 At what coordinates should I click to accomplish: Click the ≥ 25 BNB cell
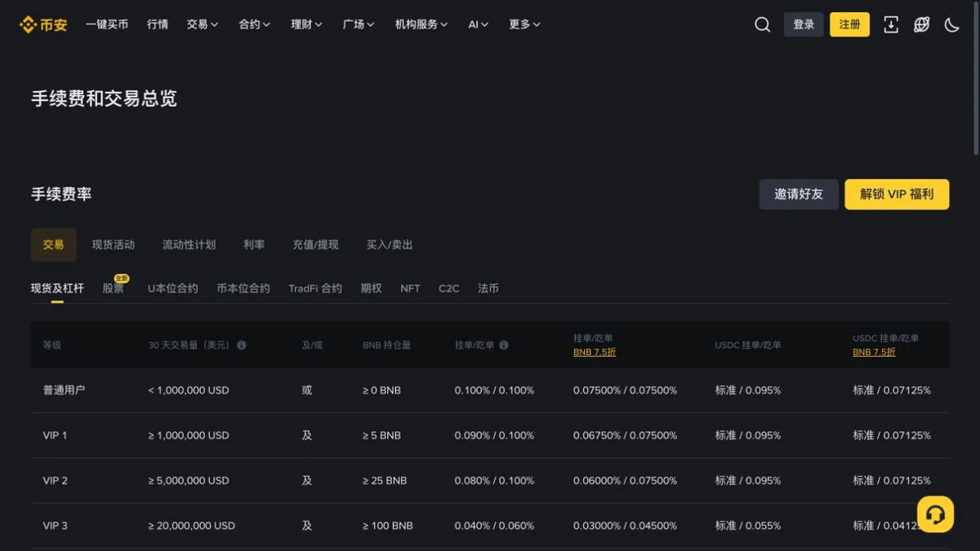pyautogui.click(x=385, y=481)
